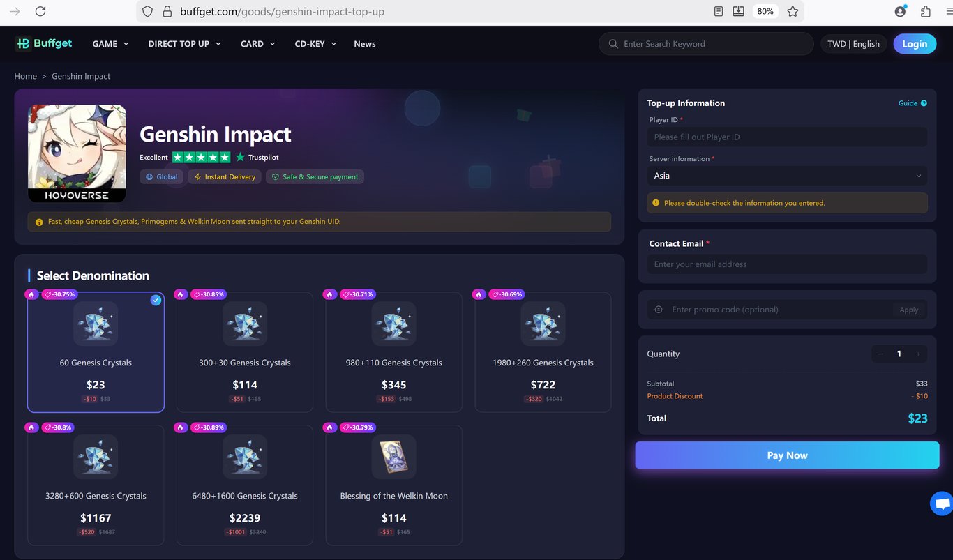953x560 pixels.
Task: Open the Firefox account icon
Action: point(901,11)
